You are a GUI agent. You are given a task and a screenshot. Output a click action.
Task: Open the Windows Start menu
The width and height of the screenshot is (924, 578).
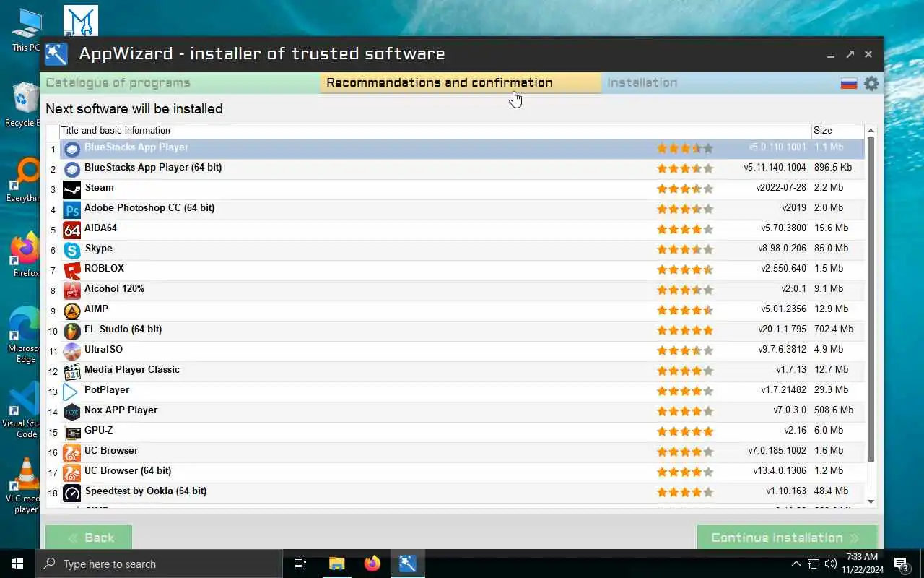17,564
